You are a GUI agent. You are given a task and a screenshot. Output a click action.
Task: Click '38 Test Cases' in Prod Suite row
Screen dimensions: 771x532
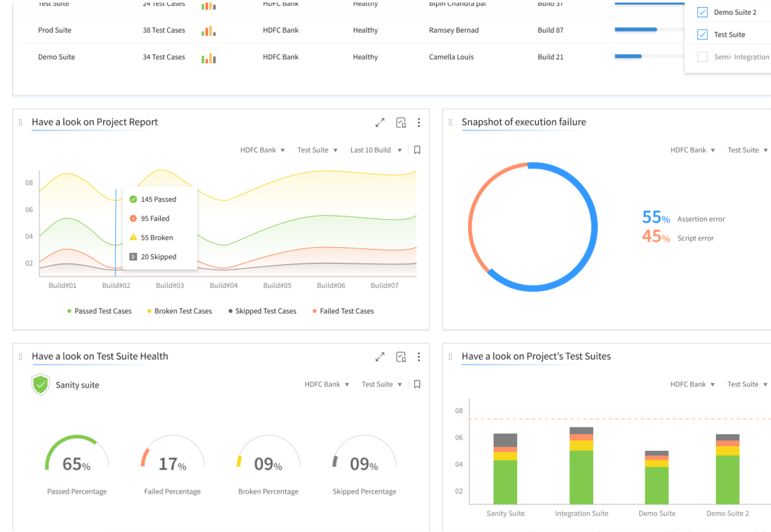164,31
